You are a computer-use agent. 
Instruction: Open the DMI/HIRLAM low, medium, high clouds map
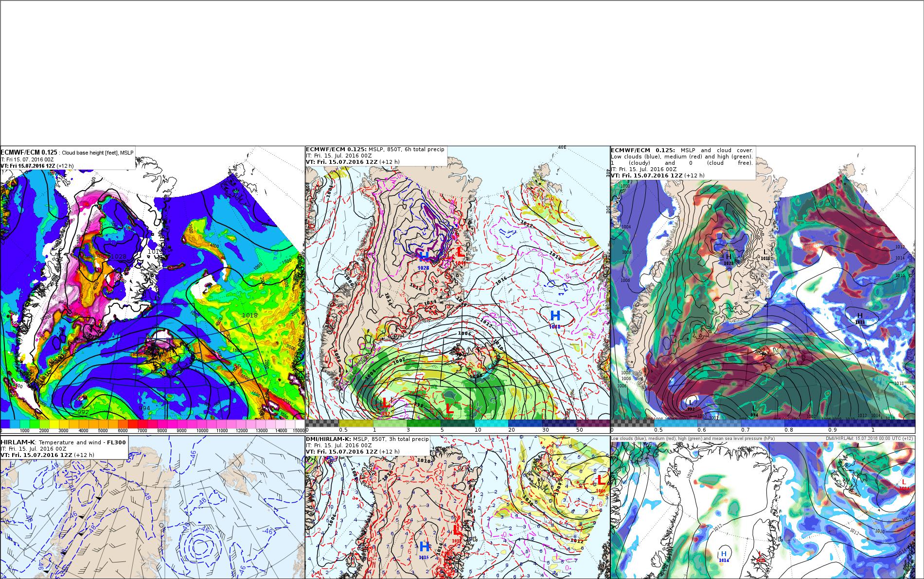point(763,507)
